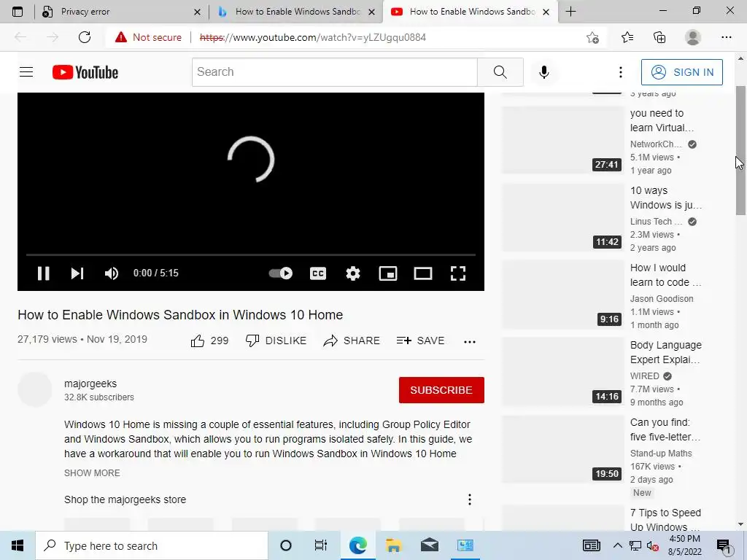Click the search magnifier button

pos(500,72)
